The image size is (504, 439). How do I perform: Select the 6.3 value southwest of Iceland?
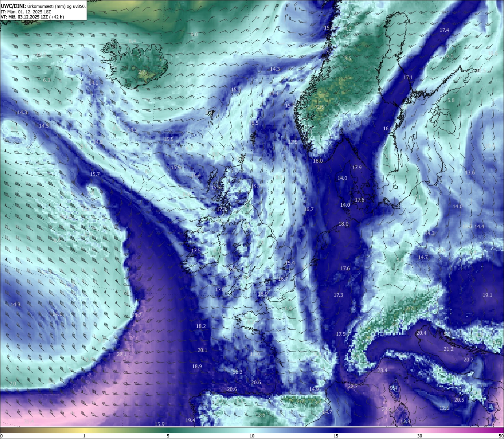47,80
